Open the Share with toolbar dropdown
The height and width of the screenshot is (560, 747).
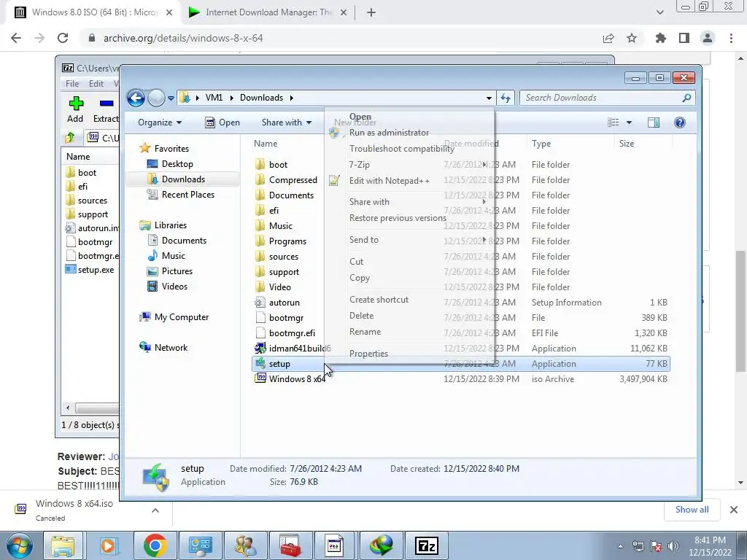pyautogui.click(x=286, y=122)
